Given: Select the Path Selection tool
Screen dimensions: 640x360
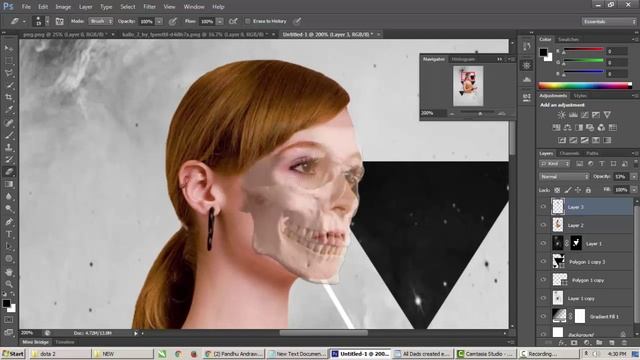Looking at the screenshot, I should 9,247.
